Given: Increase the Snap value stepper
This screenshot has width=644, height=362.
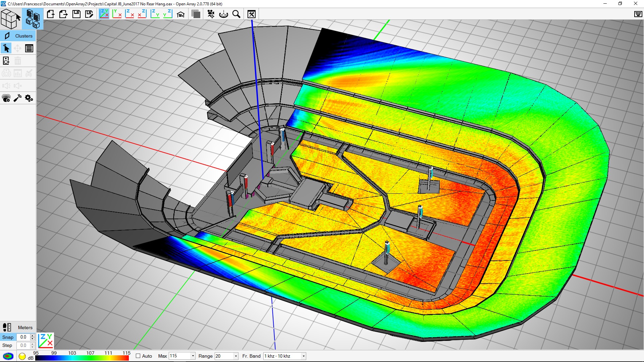Looking at the screenshot, I should (x=33, y=336).
